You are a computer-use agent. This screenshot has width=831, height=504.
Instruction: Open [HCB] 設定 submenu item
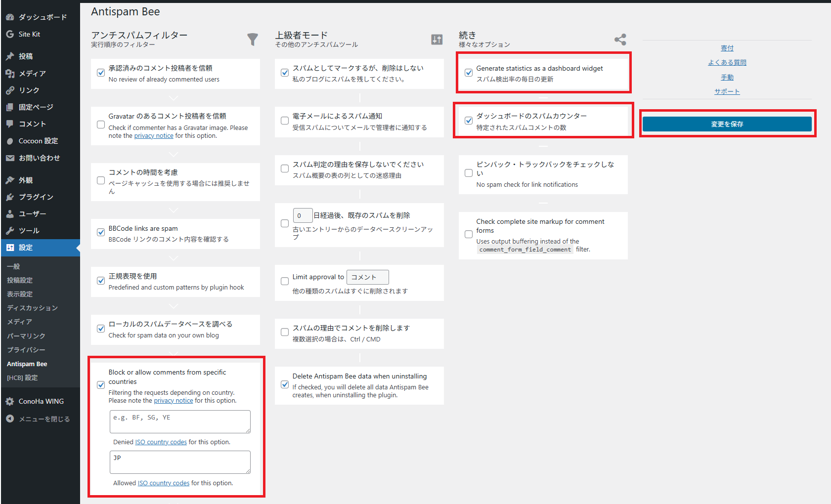(22, 378)
